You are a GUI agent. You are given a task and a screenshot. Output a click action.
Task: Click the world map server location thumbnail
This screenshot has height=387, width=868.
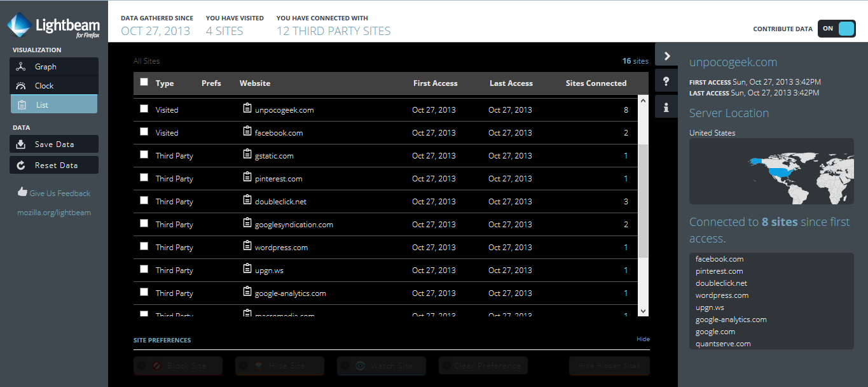pos(772,171)
